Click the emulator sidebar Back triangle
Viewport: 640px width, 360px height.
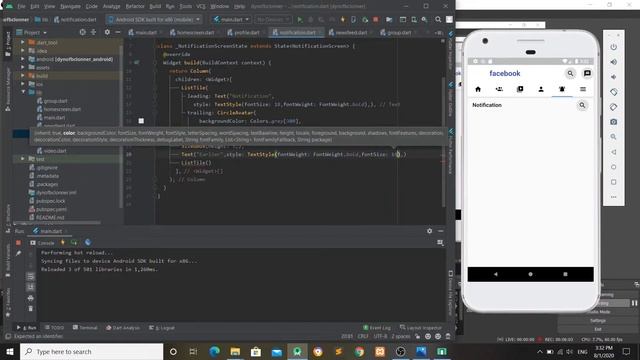pyautogui.click(x=613, y=152)
